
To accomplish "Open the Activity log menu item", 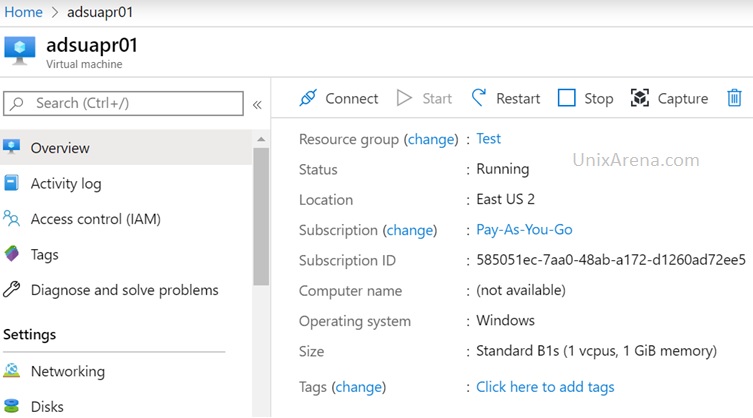I will (126, 183).
